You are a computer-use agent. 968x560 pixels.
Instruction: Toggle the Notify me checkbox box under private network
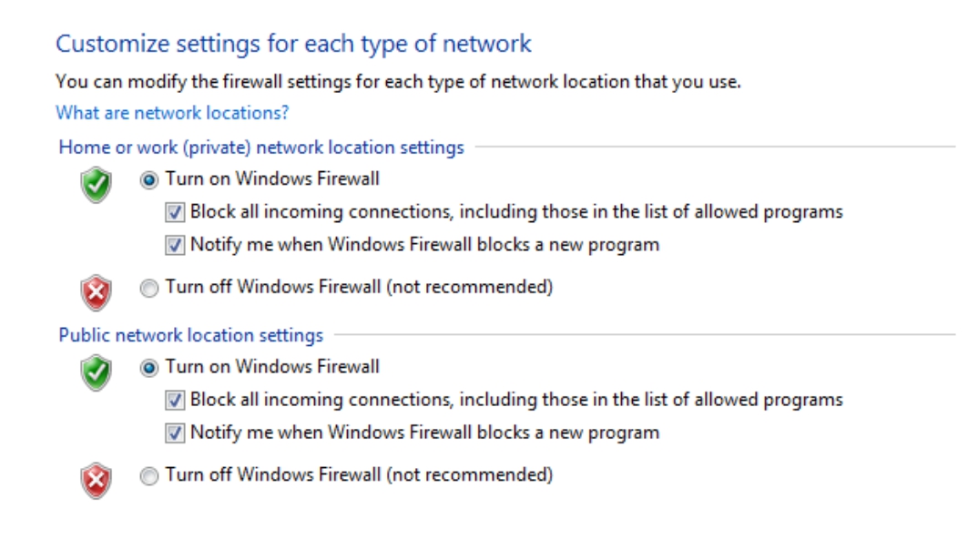pyautogui.click(x=176, y=245)
